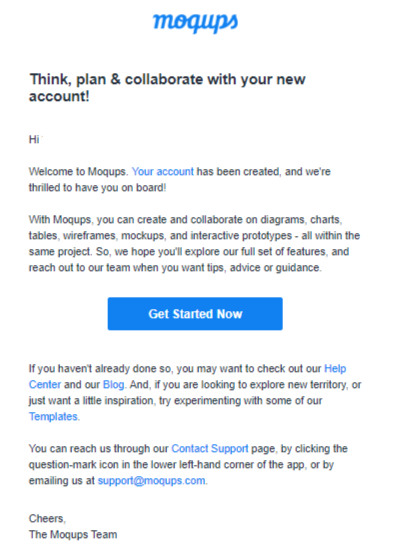Click the Get Started Now button

195,314
